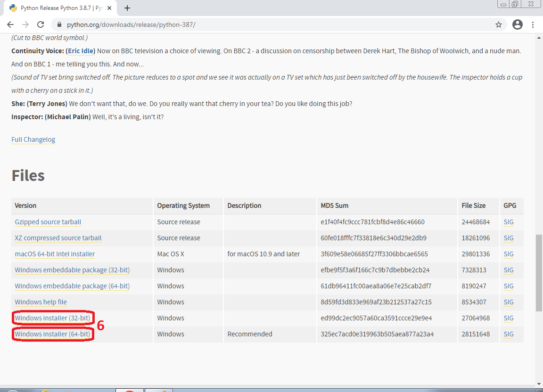
Task: Download Windows installer (64-bit)
Action: click(x=52, y=334)
